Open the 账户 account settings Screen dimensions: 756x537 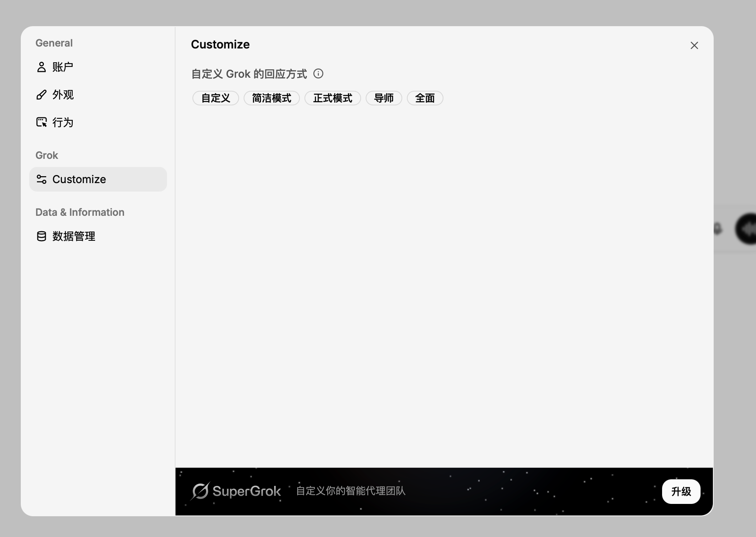[x=98, y=67]
